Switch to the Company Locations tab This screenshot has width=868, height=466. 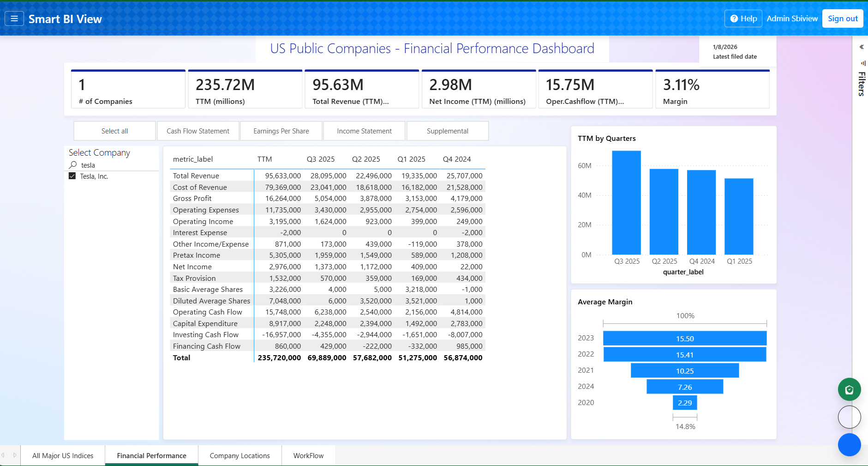(239, 456)
